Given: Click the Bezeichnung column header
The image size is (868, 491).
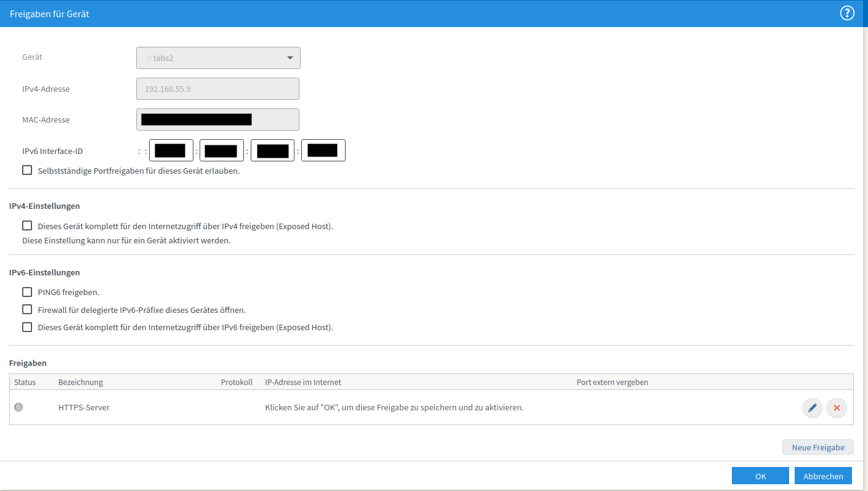Looking at the screenshot, I should point(81,382).
